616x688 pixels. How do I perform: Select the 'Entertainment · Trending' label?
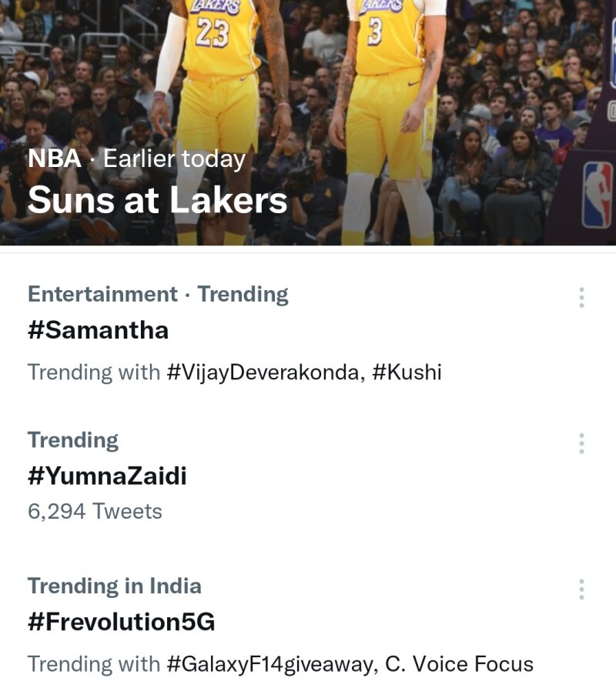(158, 295)
